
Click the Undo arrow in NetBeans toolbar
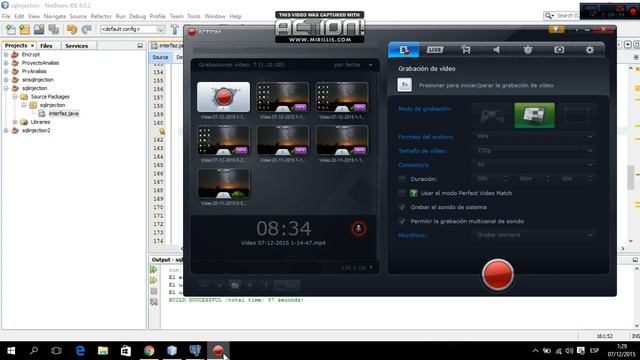[72, 29]
